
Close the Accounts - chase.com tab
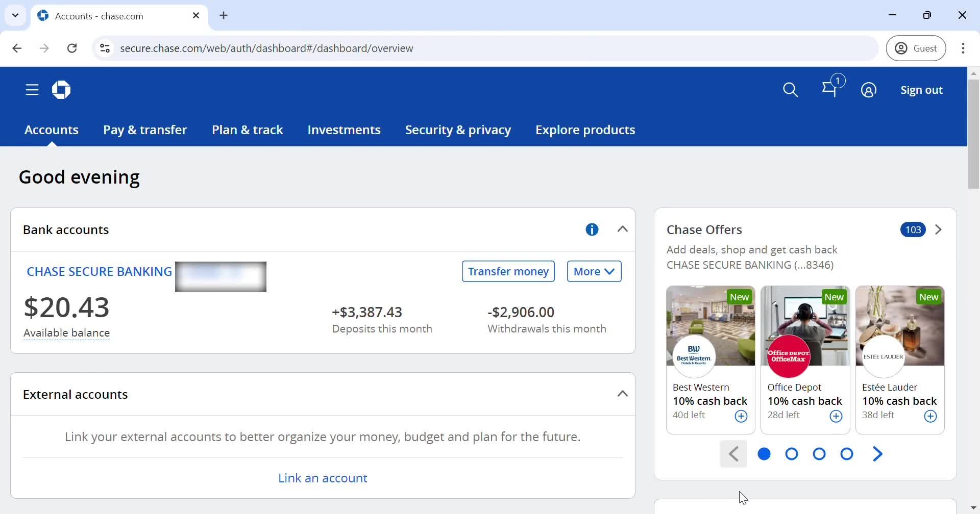(196, 16)
